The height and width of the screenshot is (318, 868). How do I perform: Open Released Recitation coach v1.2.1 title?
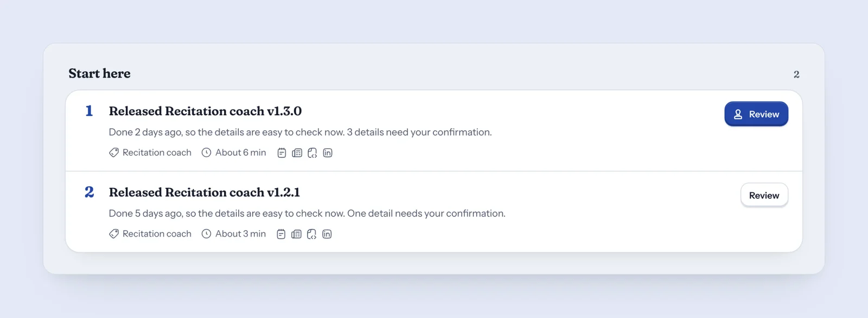(x=205, y=193)
